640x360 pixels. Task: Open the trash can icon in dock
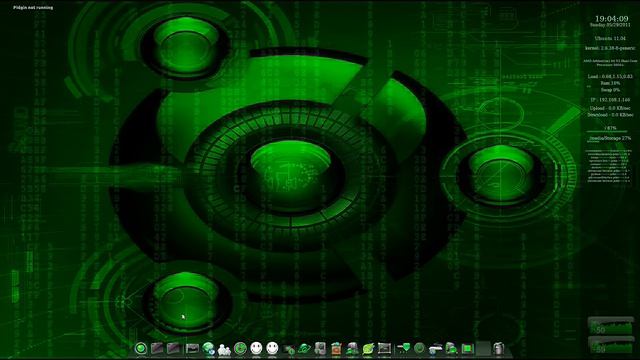coord(499,348)
